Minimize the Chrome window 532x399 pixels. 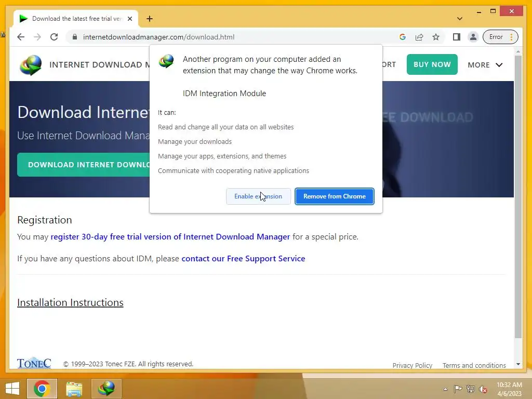[478, 12]
